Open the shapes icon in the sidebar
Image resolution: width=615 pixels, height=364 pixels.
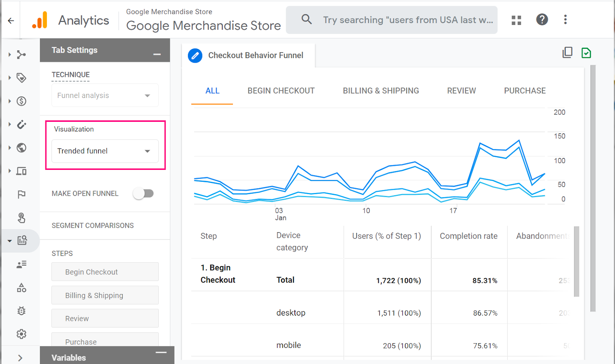coord(22,288)
